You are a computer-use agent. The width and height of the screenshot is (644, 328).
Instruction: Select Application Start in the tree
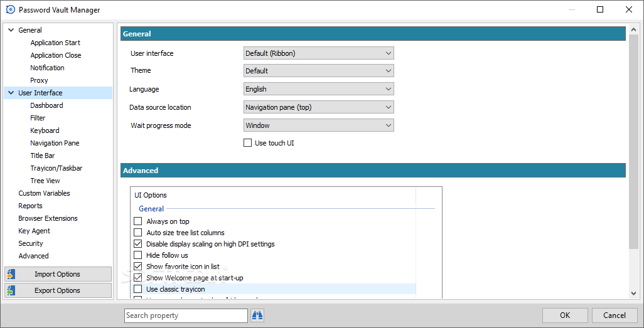(55, 43)
